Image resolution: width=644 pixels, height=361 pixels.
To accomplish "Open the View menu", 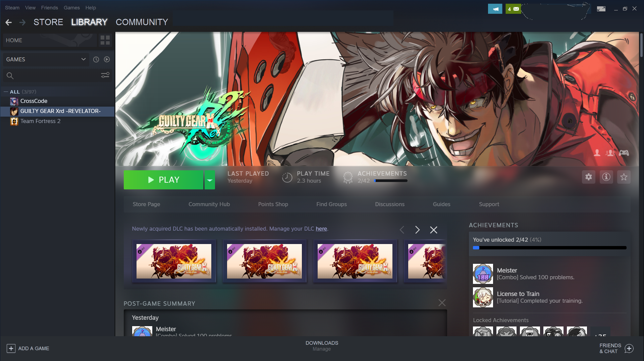I will click(x=30, y=8).
